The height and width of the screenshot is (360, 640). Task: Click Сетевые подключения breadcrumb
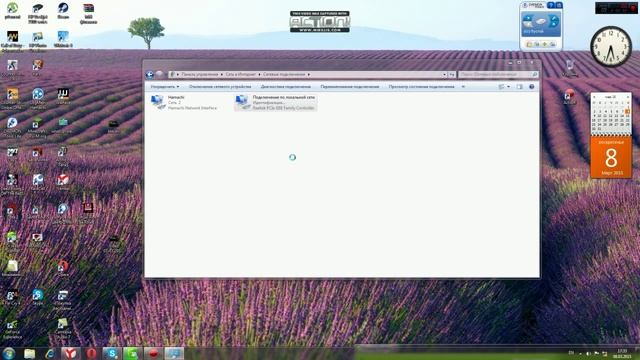click(284, 74)
